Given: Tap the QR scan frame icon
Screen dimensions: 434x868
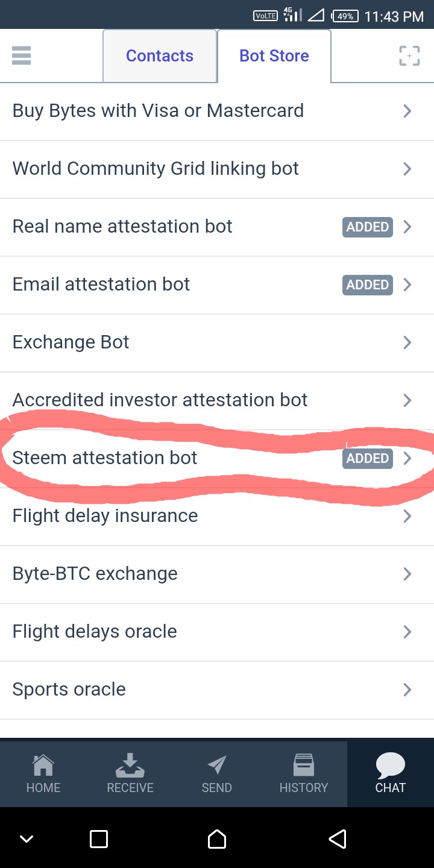Looking at the screenshot, I should [409, 56].
